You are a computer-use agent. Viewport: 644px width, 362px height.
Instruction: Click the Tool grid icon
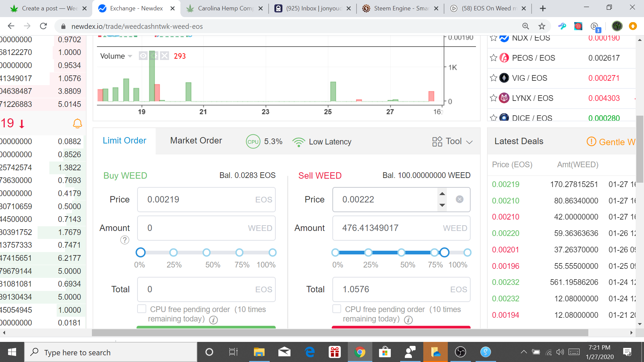(437, 141)
